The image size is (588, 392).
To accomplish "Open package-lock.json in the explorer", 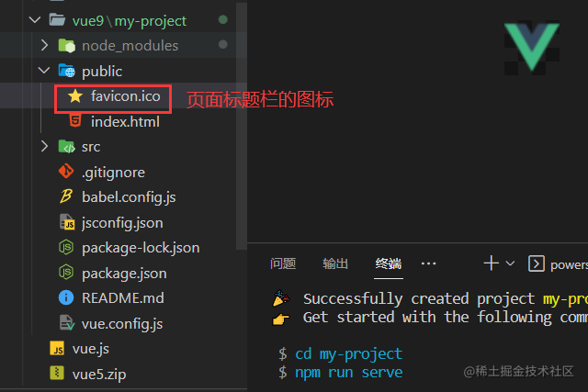I will click(141, 248).
